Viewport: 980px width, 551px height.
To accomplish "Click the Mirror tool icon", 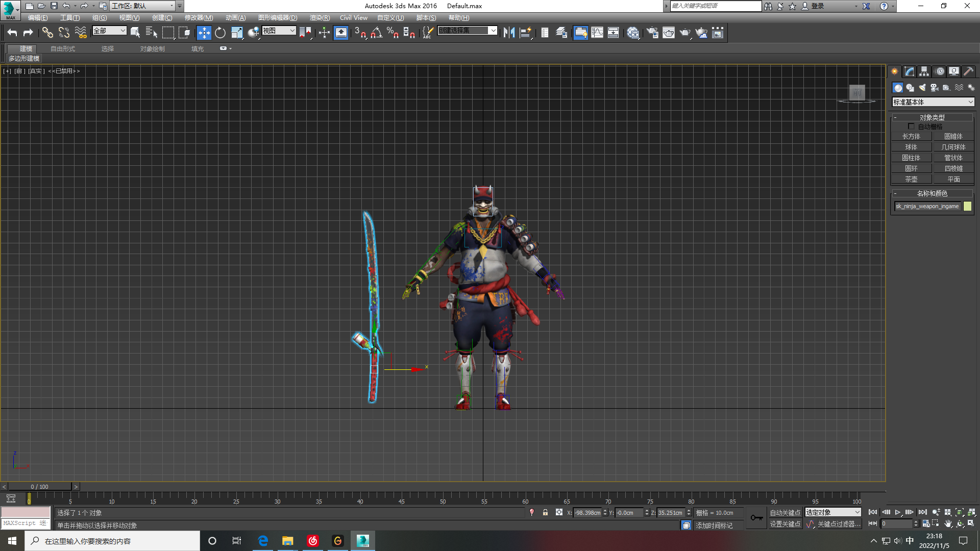I will click(509, 33).
